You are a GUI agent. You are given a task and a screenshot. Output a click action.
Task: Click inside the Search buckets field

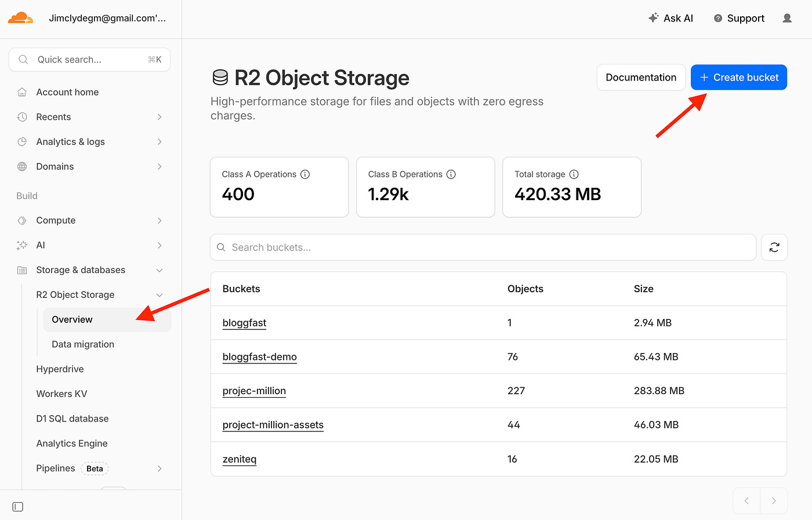point(406,247)
